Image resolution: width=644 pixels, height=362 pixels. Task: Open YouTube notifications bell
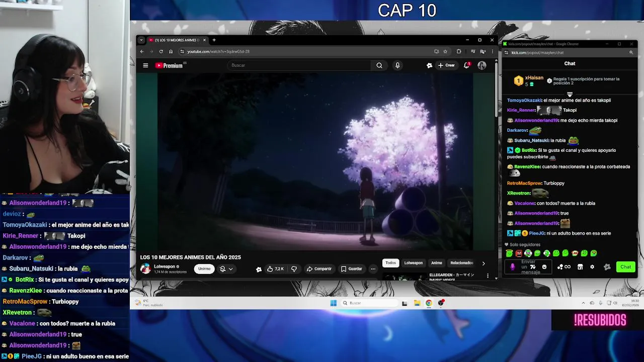tap(466, 65)
